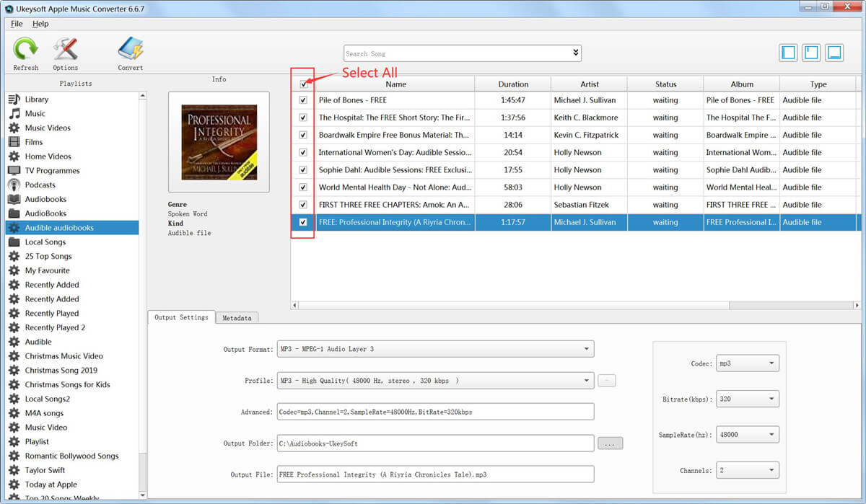Viewport: 866px width, 504px height.
Task: Click the gear icon beside Recently Played
Action: tap(14, 314)
